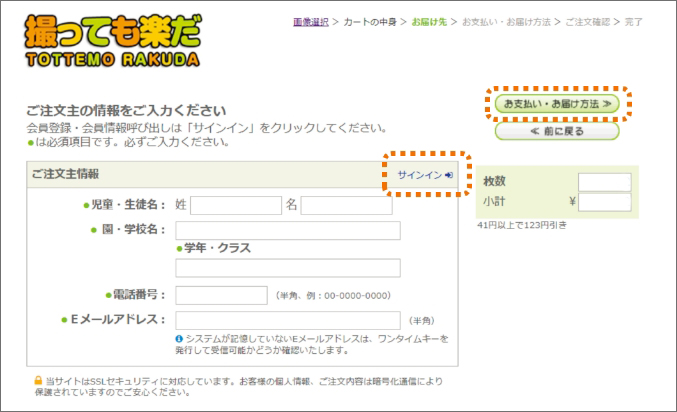Go to the 画像選択 breadcrumb step

(x=310, y=22)
